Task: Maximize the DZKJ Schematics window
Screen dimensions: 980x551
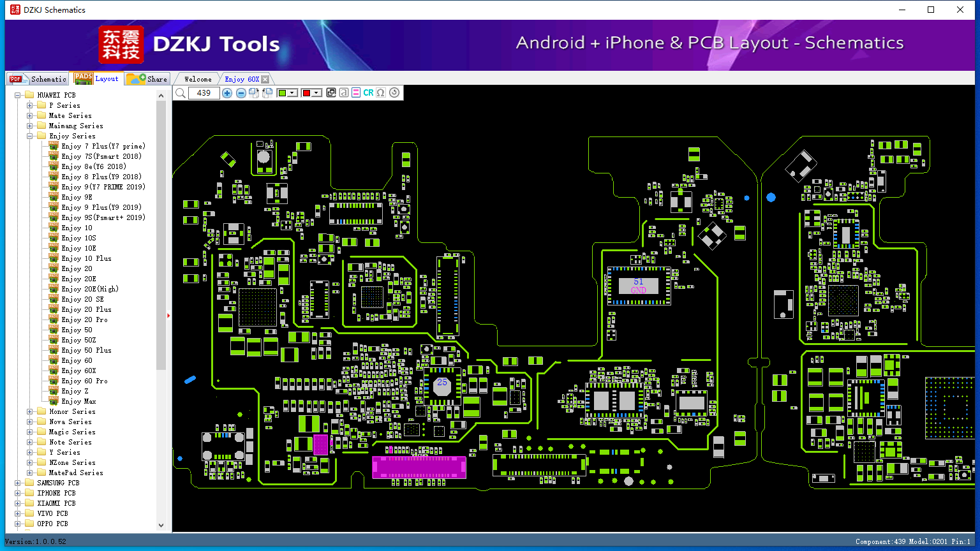Action: click(x=931, y=10)
